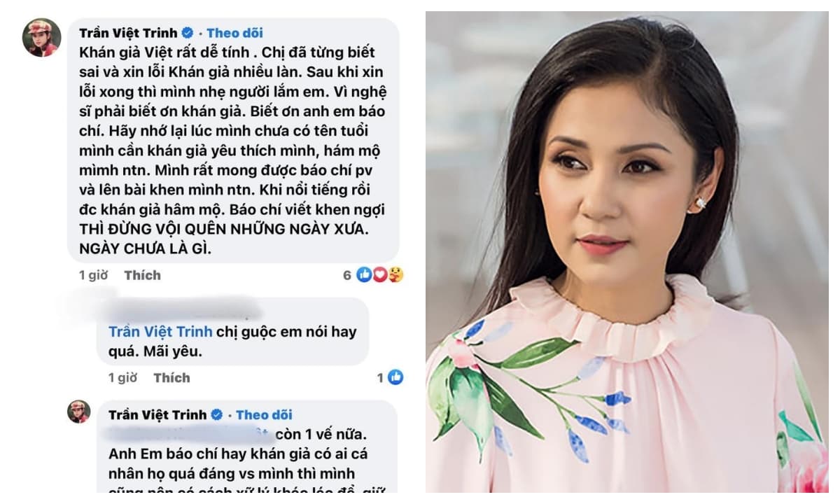This screenshot has height=504, width=840.
Task: Click the 1 giờ timestamp under the first comment
Action: point(93,275)
